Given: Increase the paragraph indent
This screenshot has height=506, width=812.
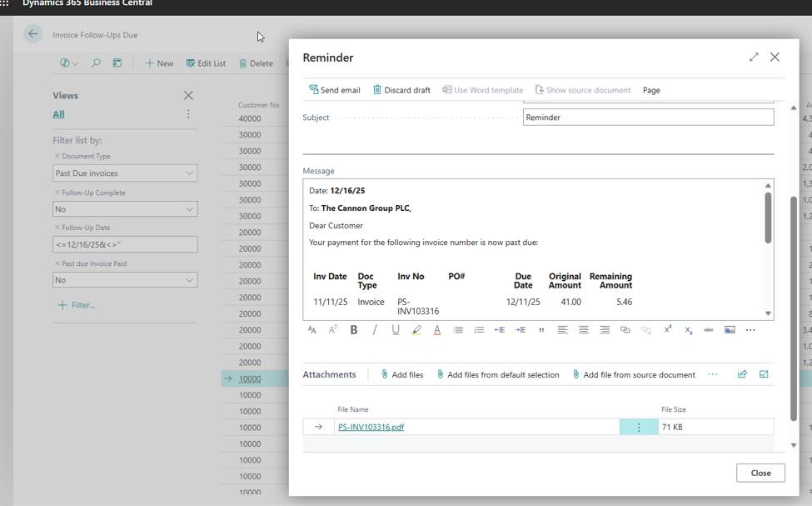Looking at the screenshot, I should point(521,330).
